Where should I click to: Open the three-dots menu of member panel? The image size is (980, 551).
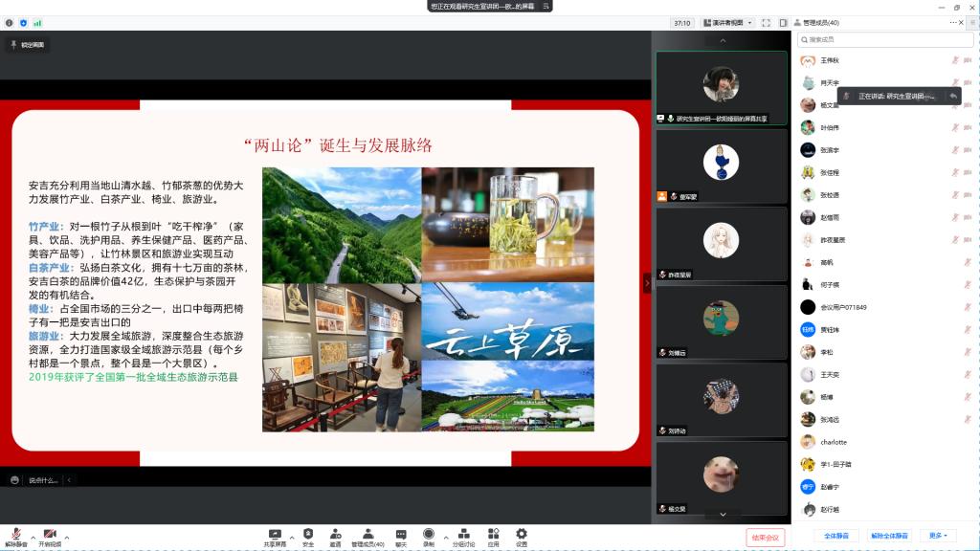pyautogui.click(x=953, y=23)
